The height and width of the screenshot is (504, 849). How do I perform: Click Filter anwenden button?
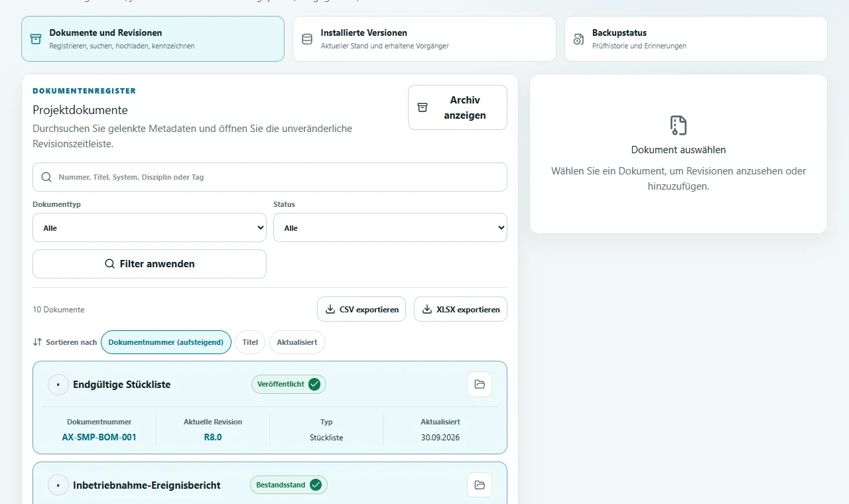click(149, 264)
